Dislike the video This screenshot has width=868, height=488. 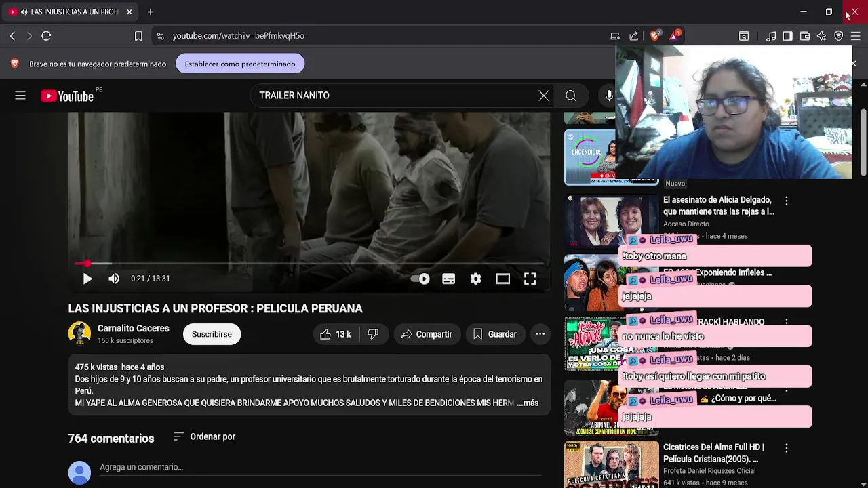pyautogui.click(x=373, y=334)
